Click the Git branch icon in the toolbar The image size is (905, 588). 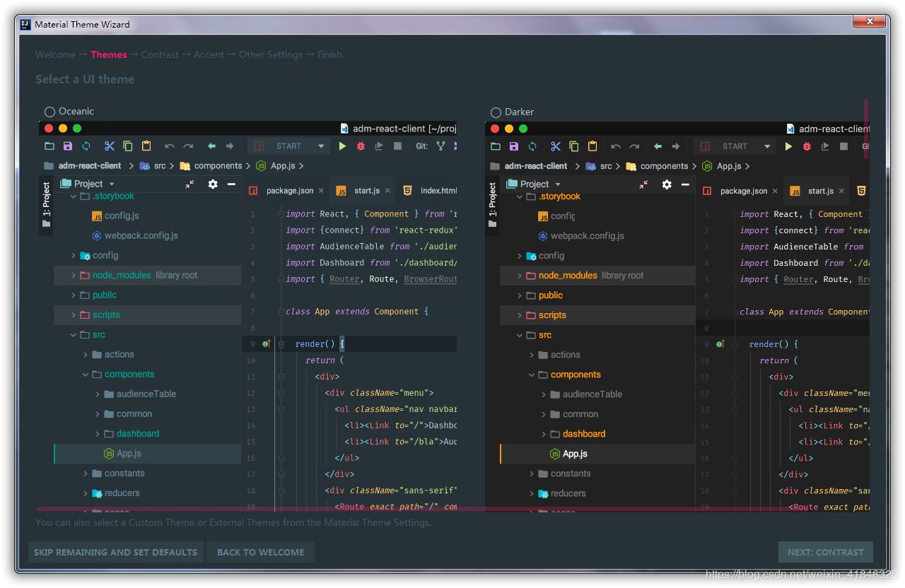pos(440,146)
